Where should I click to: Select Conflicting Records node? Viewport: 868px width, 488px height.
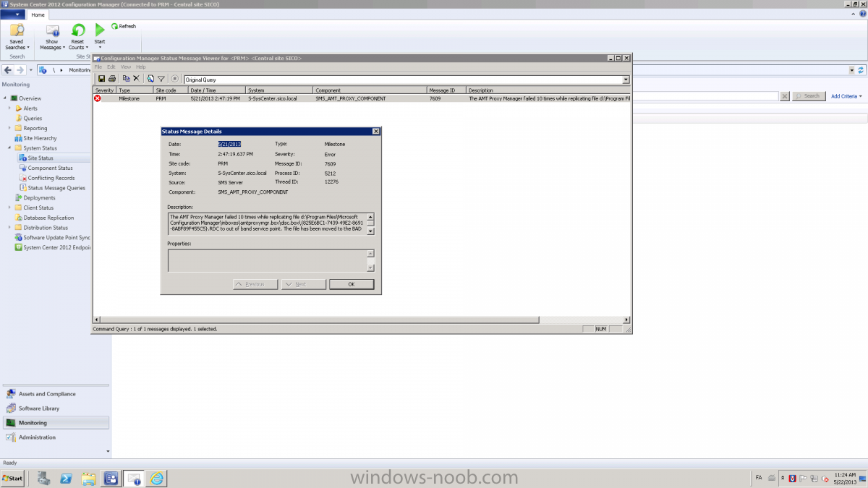click(51, 178)
